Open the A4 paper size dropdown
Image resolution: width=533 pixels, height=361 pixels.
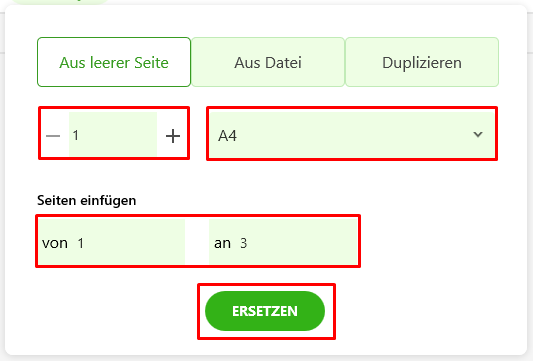click(352, 135)
